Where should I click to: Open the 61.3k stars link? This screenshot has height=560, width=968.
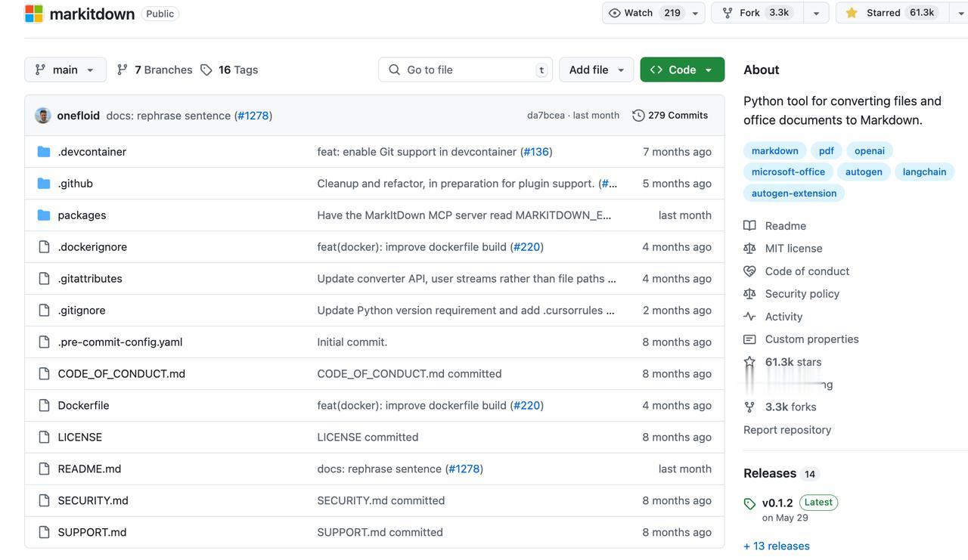tap(793, 362)
